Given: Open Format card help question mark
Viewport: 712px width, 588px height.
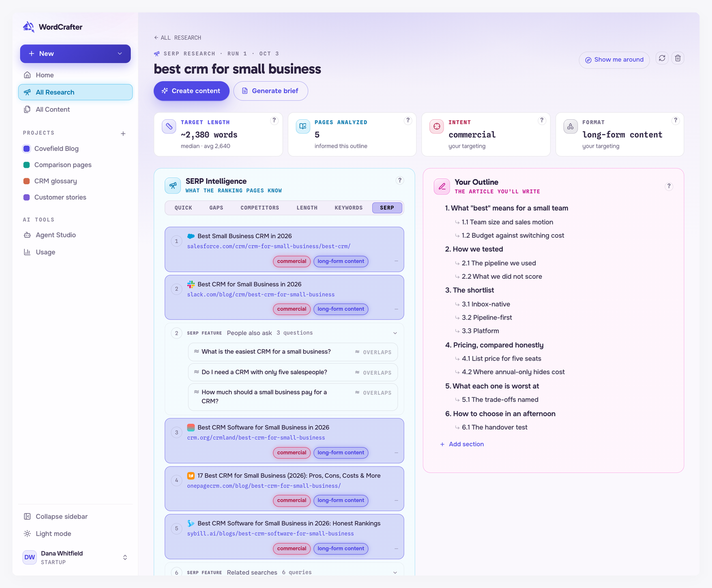Looking at the screenshot, I should coord(676,120).
